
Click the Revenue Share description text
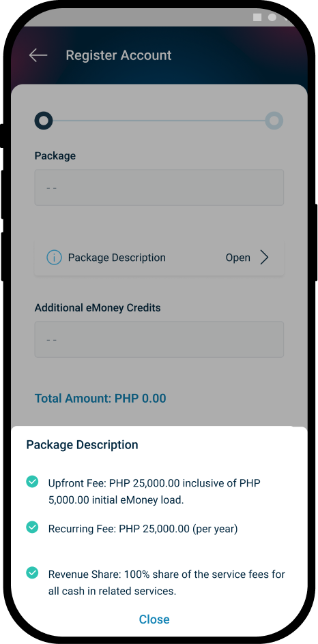coord(167,583)
